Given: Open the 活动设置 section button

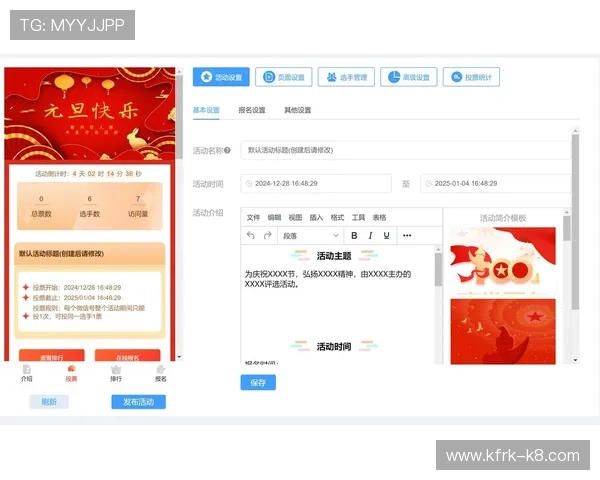Looking at the screenshot, I should point(221,77).
